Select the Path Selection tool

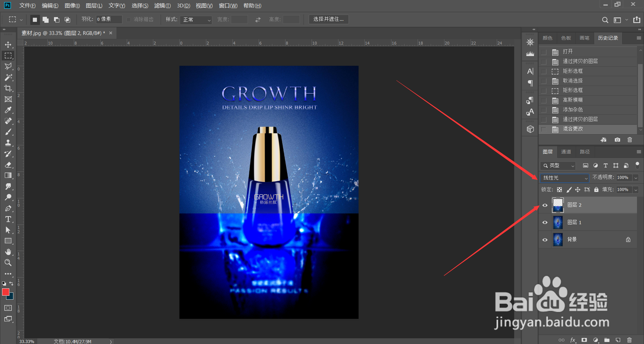click(x=8, y=230)
